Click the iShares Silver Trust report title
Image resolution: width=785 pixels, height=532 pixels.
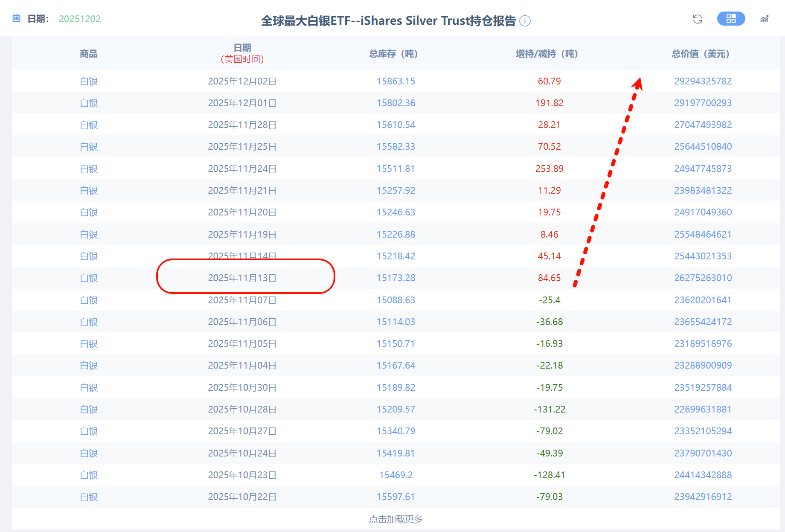pyautogui.click(x=388, y=20)
